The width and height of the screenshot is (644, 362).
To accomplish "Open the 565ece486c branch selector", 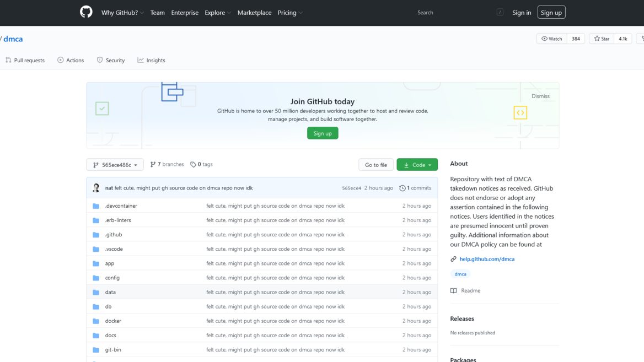I will tap(115, 165).
